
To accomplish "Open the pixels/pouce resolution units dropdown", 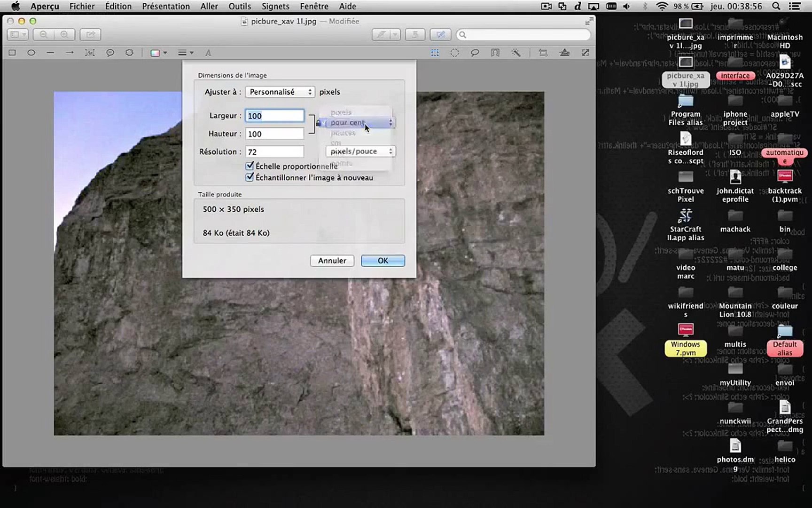I will (x=360, y=151).
